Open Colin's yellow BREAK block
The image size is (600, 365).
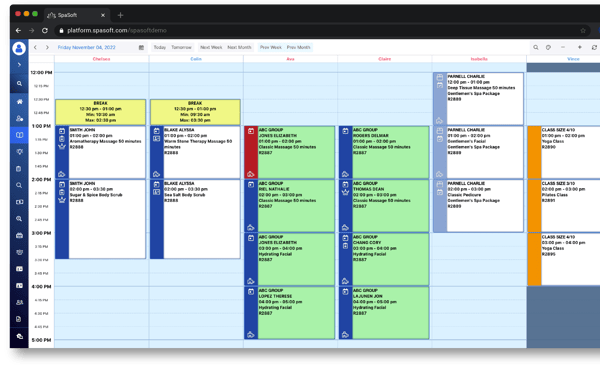(x=195, y=112)
